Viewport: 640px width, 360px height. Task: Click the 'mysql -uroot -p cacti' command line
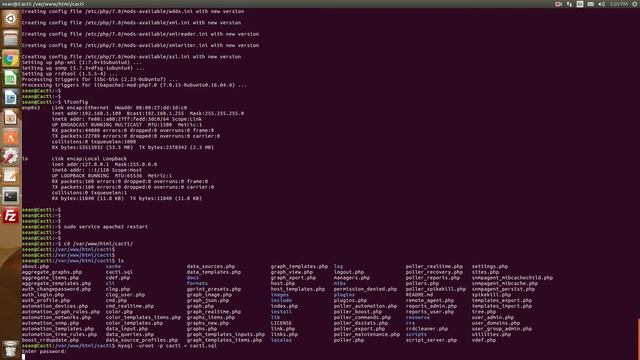click(x=167, y=345)
